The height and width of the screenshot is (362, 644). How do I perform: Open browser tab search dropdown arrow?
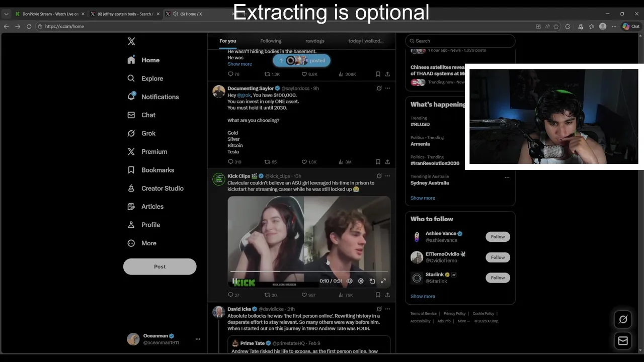(x=6, y=14)
